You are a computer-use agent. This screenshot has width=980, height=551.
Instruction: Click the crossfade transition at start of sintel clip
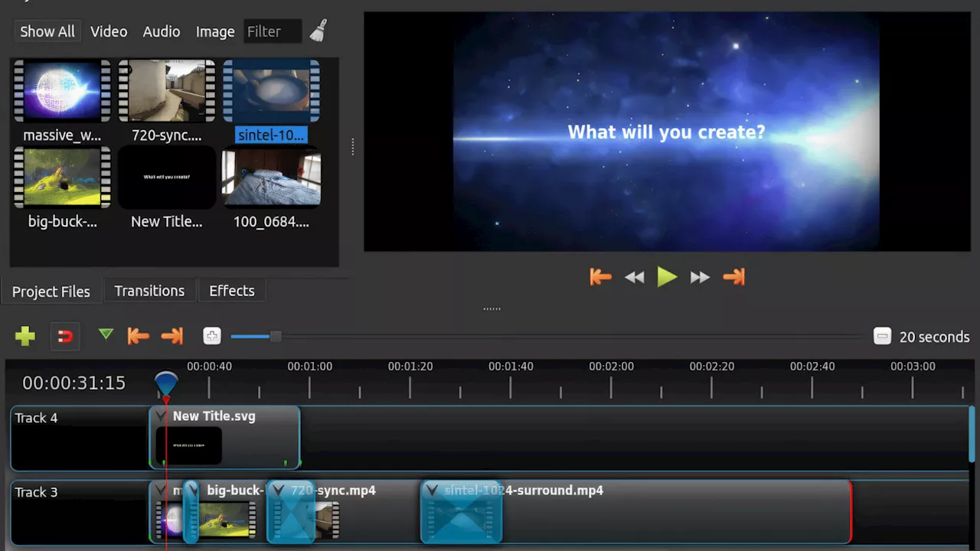[x=462, y=512]
